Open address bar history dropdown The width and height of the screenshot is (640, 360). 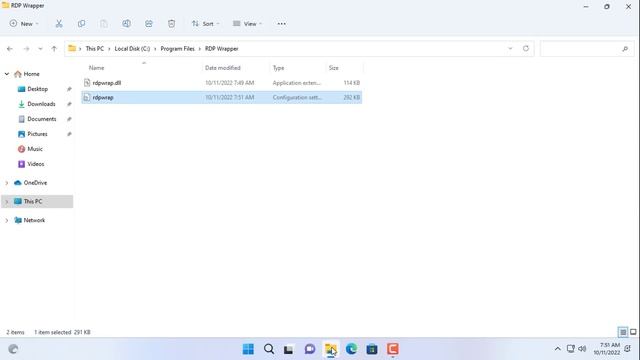point(510,49)
